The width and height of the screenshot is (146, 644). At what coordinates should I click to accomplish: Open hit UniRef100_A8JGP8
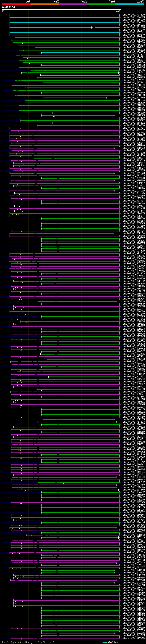coord(133,27)
